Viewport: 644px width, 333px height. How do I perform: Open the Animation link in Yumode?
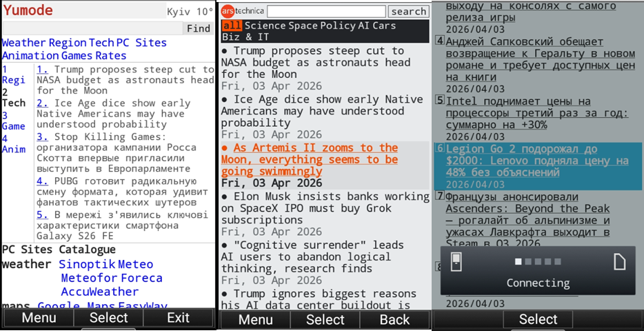[30, 55]
